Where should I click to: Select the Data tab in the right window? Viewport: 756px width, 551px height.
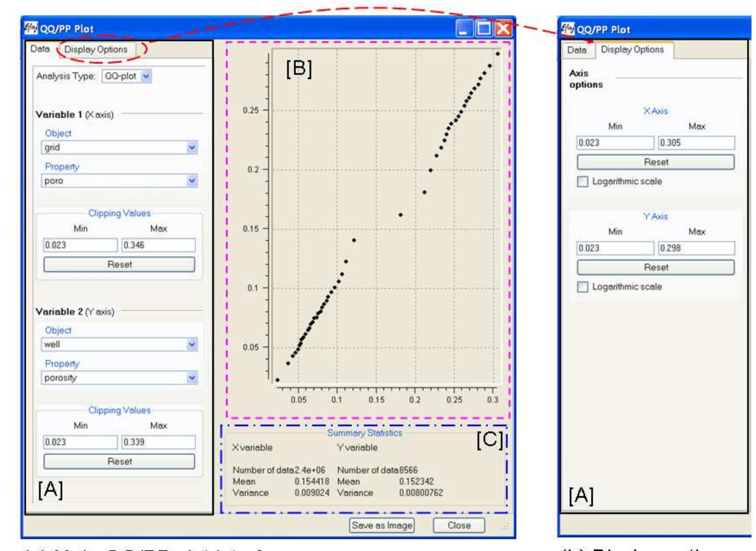pos(577,50)
